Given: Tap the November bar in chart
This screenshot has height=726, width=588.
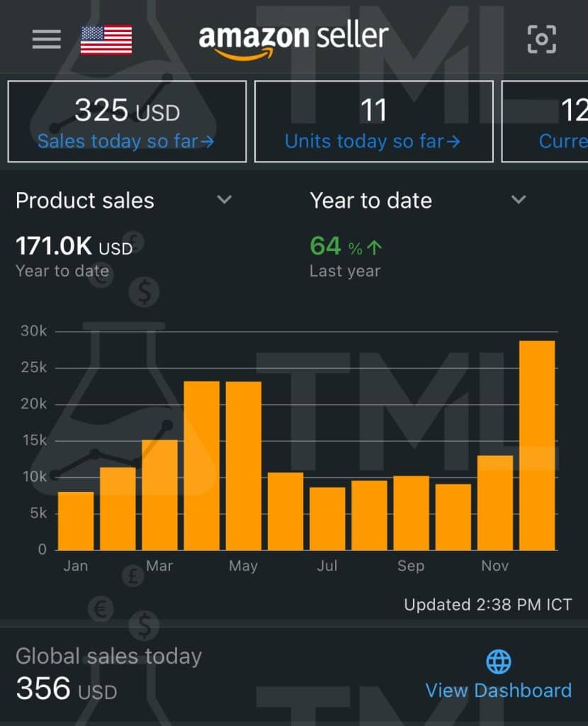Looking at the screenshot, I should [495, 502].
